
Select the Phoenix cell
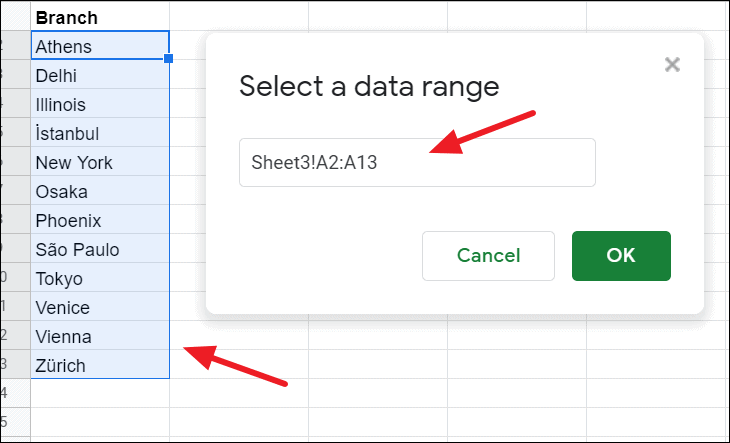point(100,219)
